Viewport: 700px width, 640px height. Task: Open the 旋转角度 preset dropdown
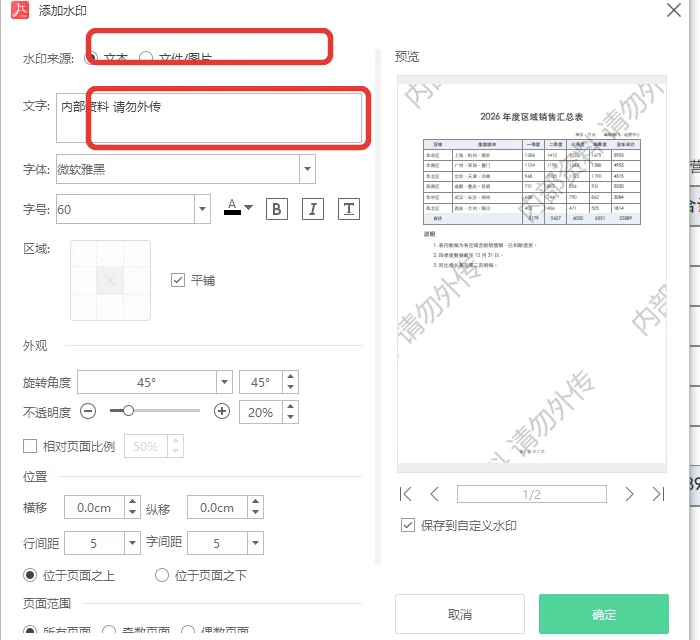(x=224, y=382)
